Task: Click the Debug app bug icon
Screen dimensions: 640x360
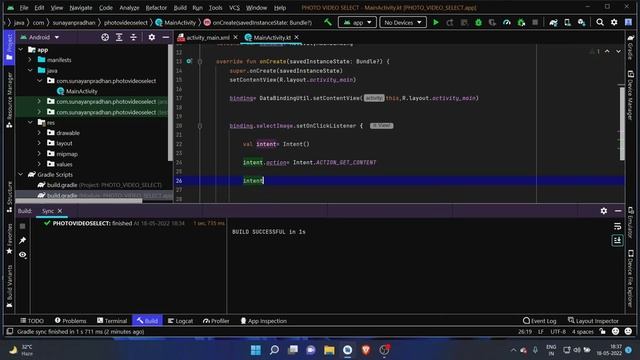Action: pos(478,22)
